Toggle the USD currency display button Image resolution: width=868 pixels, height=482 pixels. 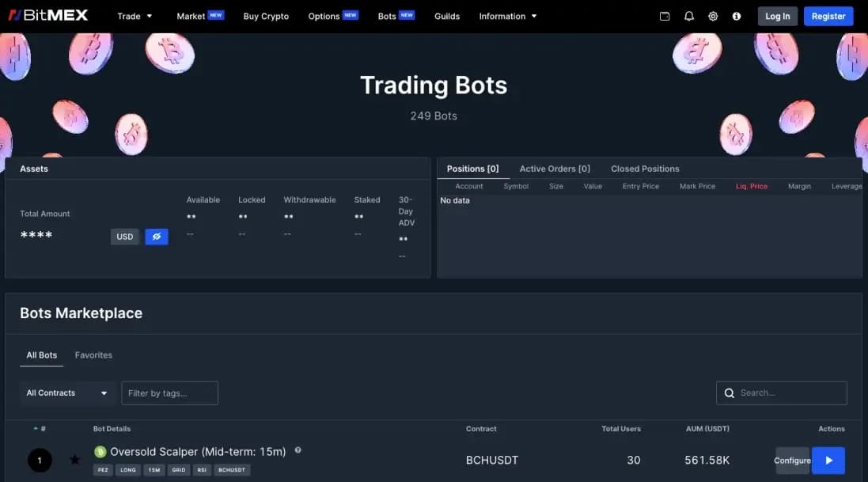(x=124, y=236)
